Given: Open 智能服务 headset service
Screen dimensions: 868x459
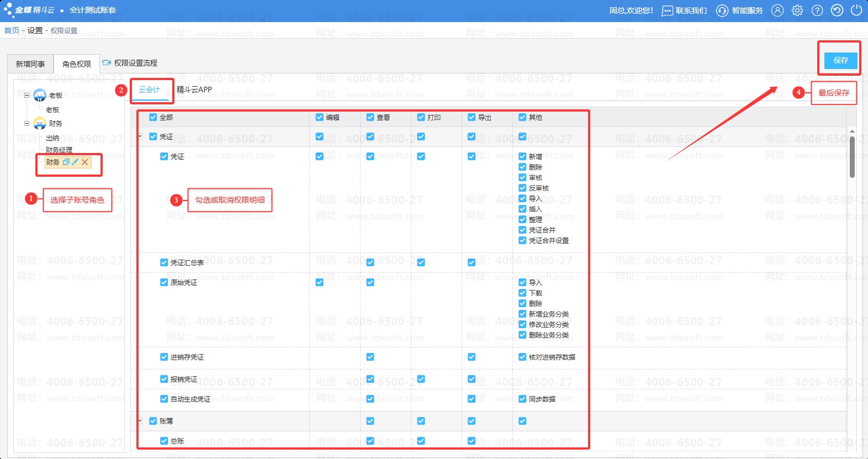Looking at the screenshot, I should click(x=740, y=10).
